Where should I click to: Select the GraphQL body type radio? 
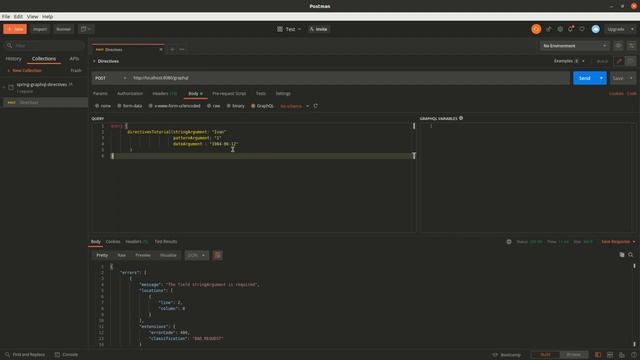click(x=253, y=106)
